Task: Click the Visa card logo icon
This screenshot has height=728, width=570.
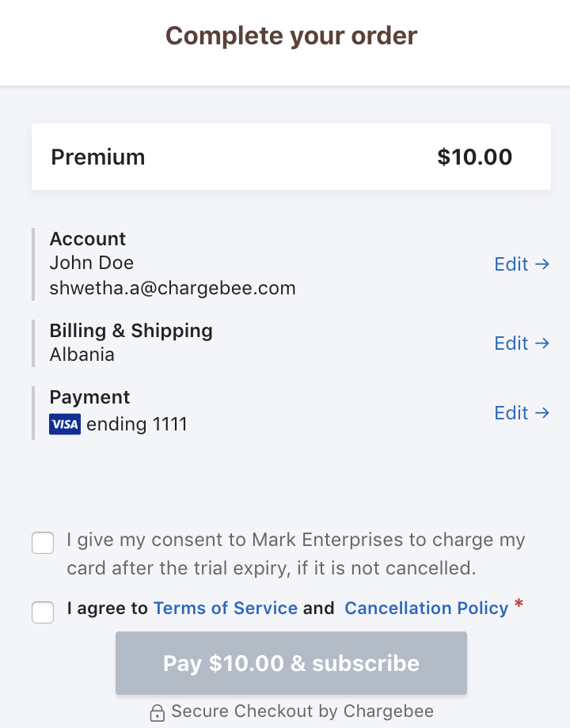Action: pyautogui.click(x=65, y=425)
